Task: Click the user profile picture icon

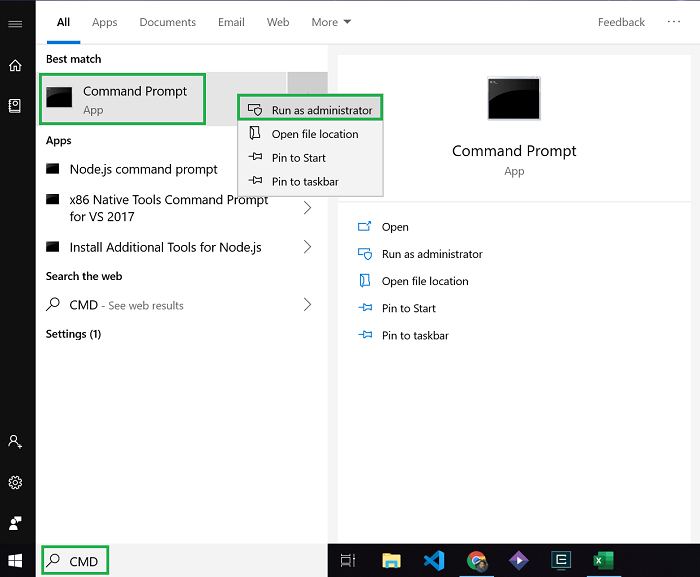Action: click(x=15, y=523)
